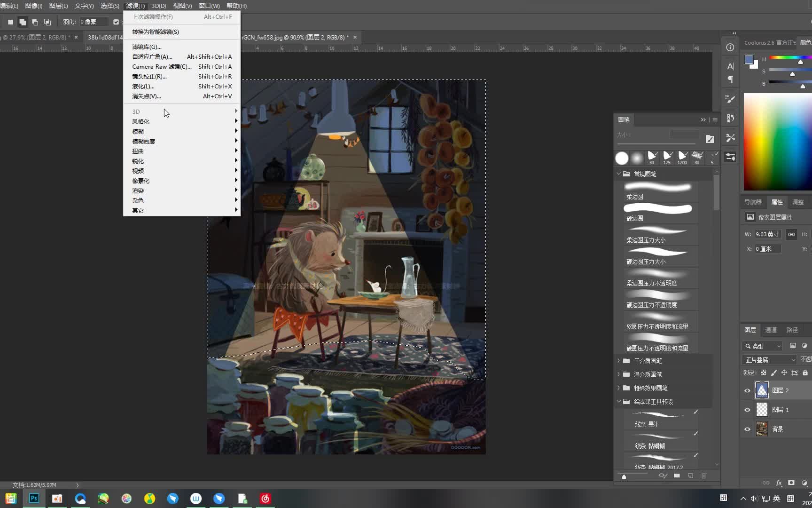Toggle the width-height link in Properties
Screen dimensions: 812x508
coord(791,234)
